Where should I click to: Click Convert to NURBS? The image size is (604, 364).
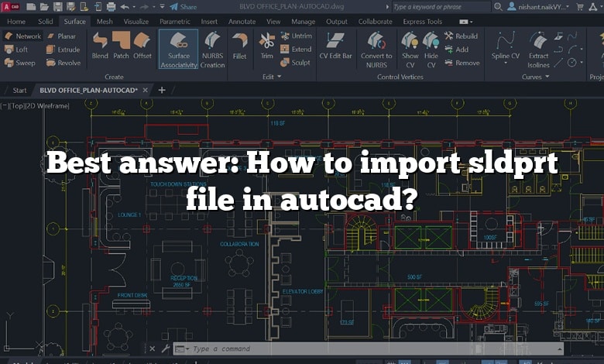pos(376,50)
